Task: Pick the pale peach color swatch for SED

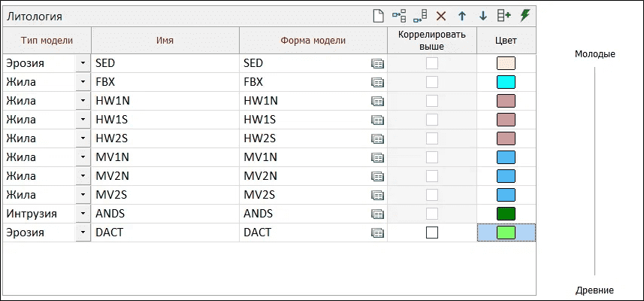Action: [x=506, y=63]
